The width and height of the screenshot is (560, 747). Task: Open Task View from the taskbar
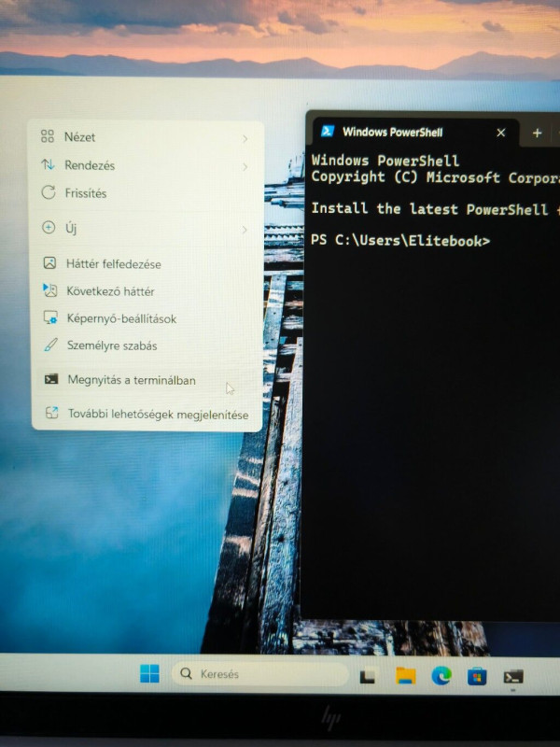367,676
